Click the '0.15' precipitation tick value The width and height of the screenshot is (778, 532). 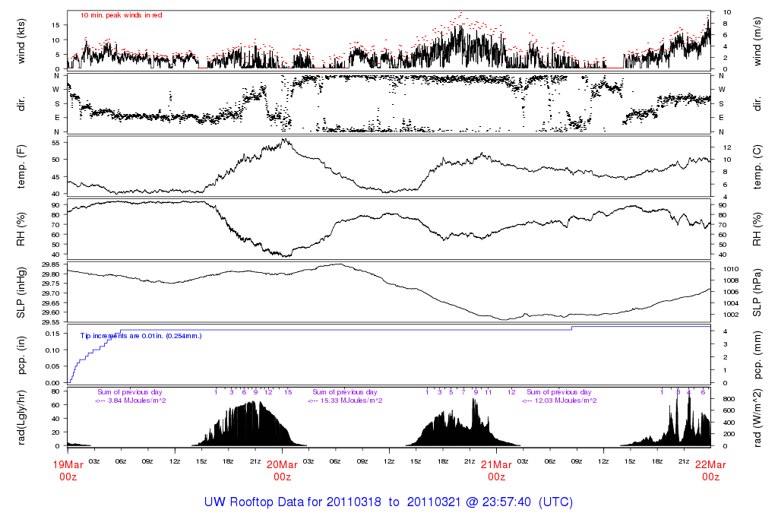click(x=52, y=334)
